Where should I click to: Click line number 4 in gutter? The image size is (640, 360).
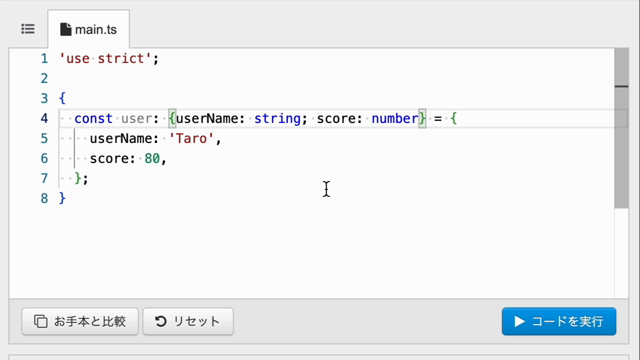tap(44, 119)
